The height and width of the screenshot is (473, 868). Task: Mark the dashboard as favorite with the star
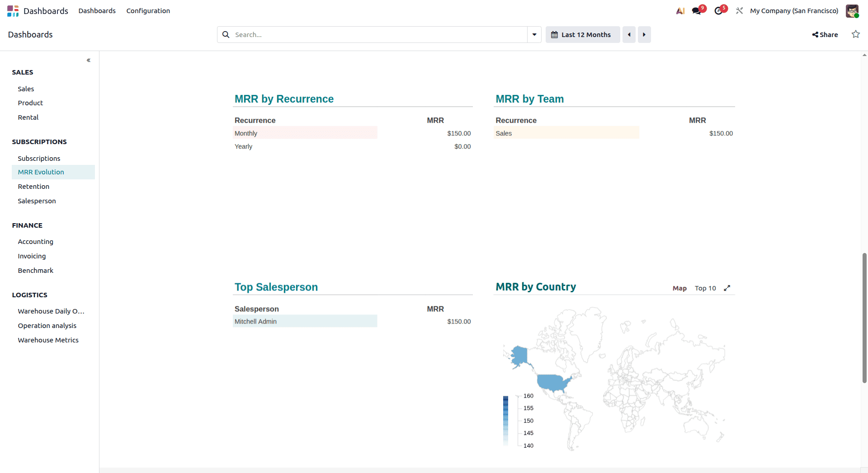[856, 34]
